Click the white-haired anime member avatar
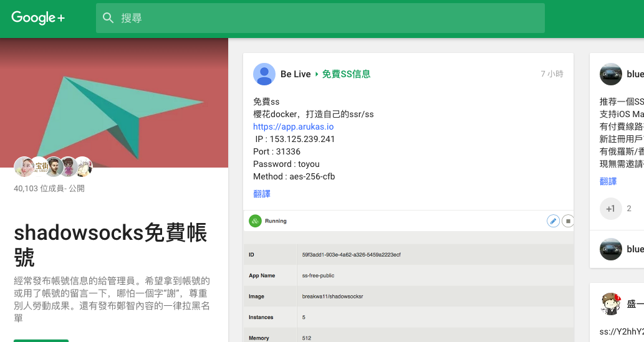644x342 pixels. [x=84, y=167]
